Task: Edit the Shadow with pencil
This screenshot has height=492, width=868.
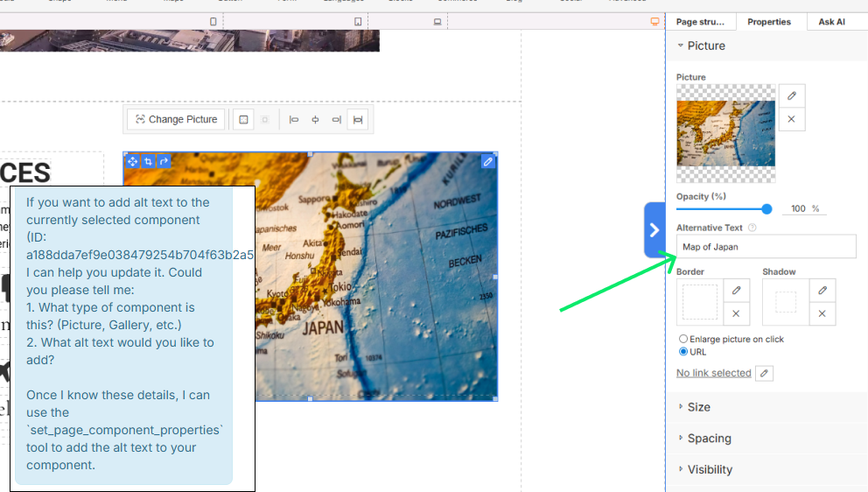Action: [x=822, y=291]
